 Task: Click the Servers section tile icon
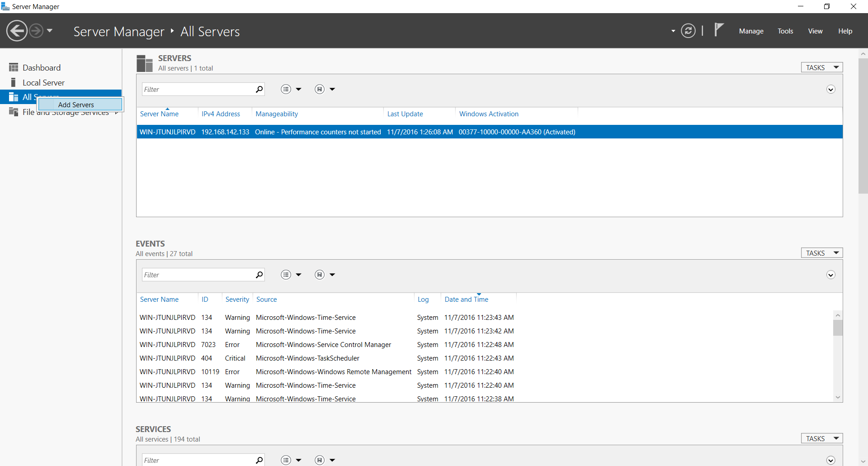(x=145, y=63)
